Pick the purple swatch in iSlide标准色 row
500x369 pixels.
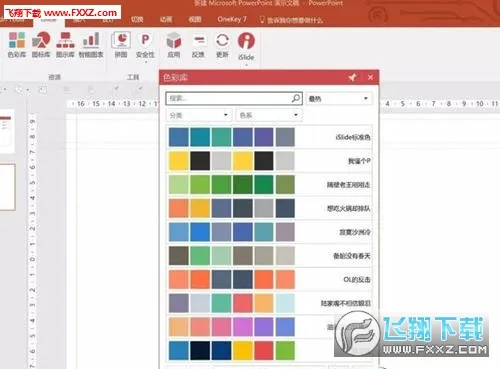point(264,137)
